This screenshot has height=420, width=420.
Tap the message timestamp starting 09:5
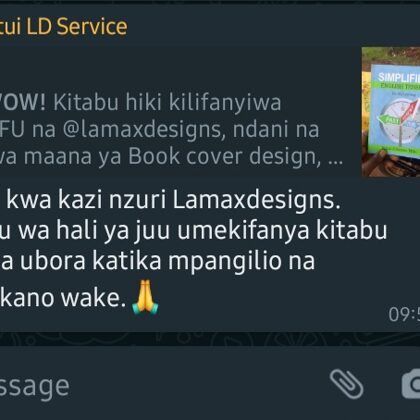click(x=404, y=314)
